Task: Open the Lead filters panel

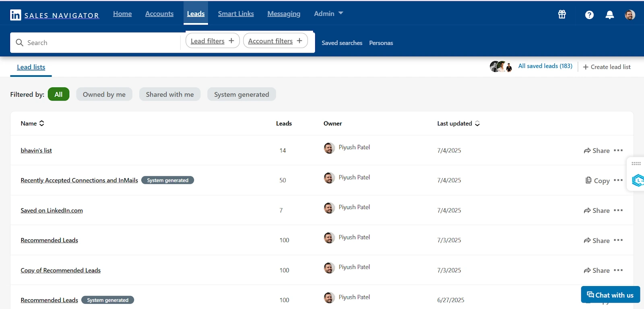Action: click(x=213, y=41)
